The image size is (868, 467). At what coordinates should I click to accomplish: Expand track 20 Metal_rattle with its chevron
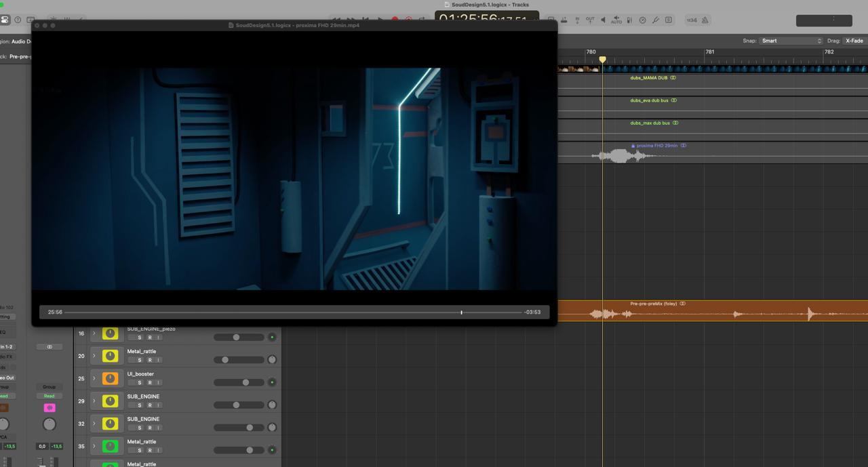(x=94, y=356)
